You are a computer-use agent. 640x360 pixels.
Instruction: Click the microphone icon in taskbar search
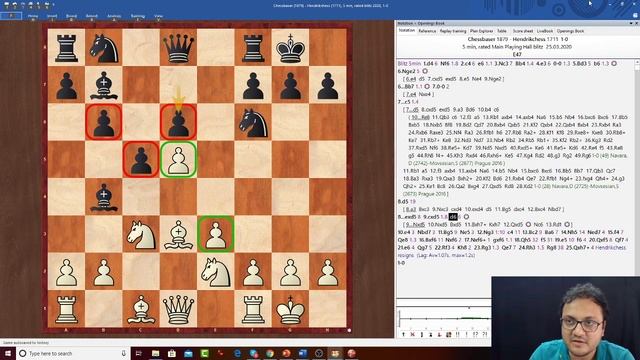click(123, 353)
